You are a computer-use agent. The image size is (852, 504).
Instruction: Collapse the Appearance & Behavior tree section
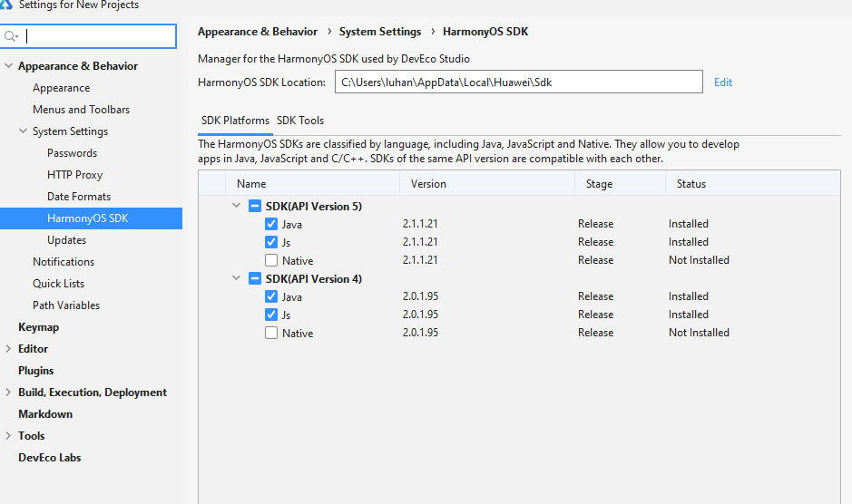pyautogui.click(x=8, y=65)
